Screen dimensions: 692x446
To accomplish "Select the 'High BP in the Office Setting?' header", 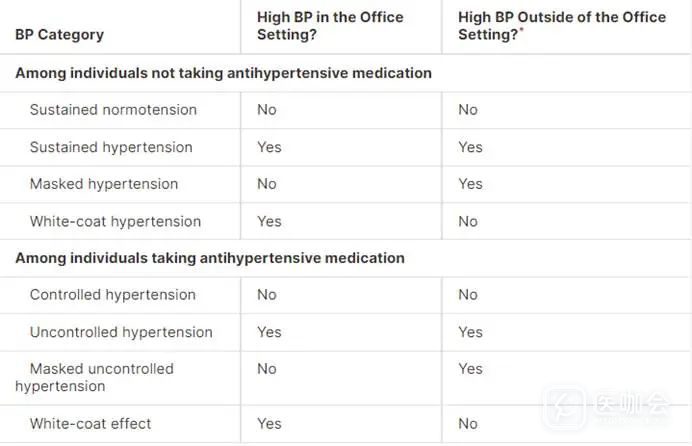I will pos(330,26).
